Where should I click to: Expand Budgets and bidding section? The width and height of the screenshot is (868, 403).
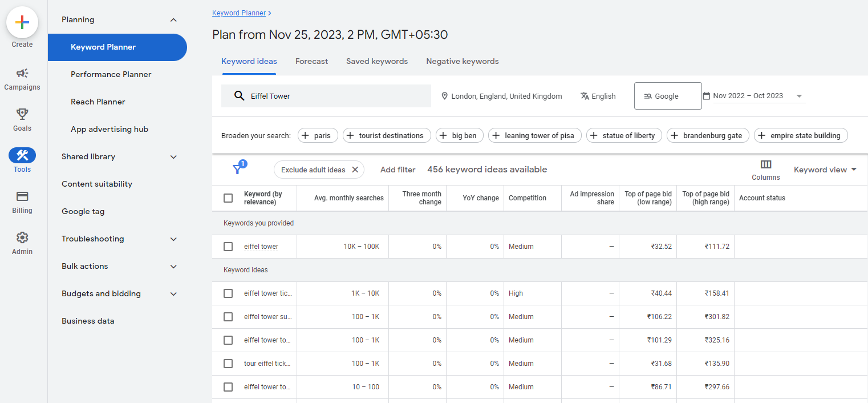click(x=173, y=294)
